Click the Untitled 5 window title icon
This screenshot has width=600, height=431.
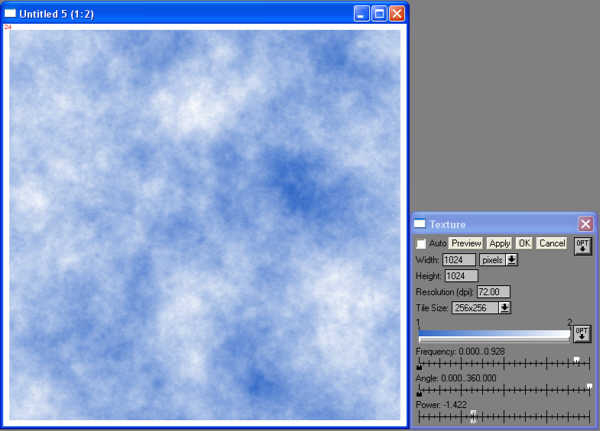[x=10, y=13]
